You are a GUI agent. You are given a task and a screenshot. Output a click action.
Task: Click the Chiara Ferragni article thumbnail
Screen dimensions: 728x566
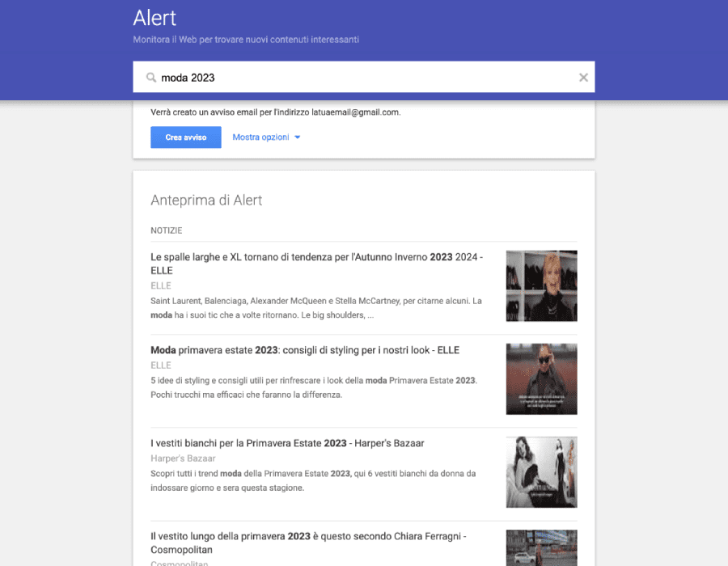coord(541,547)
